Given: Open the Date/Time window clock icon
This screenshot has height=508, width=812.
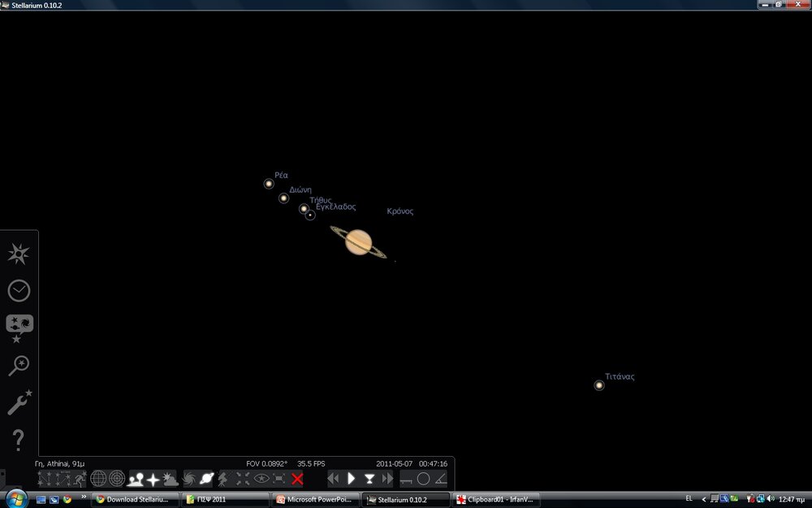Looking at the screenshot, I should pyautogui.click(x=18, y=290).
